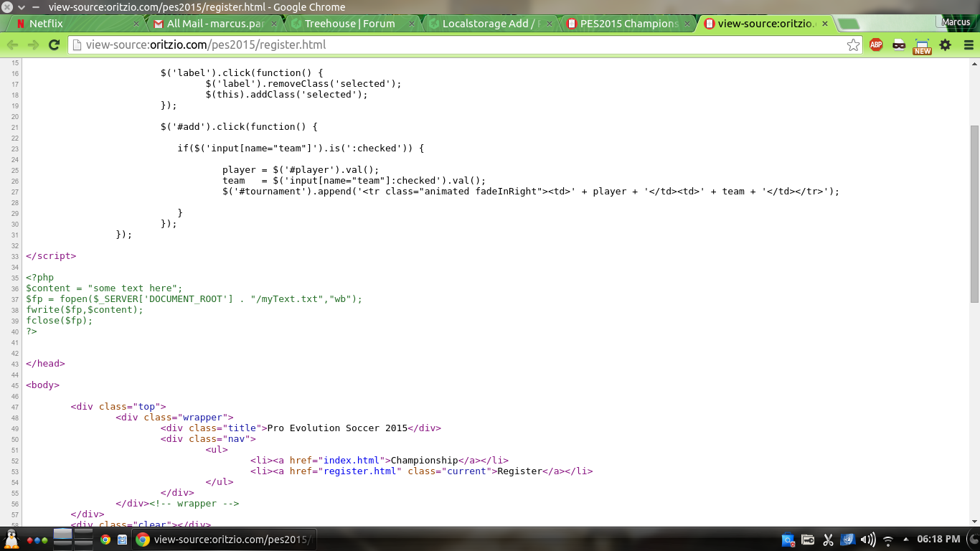This screenshot has width=980, height=551.
Task: Open the Wi-Fi network tray icon
Action: coord(888,540)
